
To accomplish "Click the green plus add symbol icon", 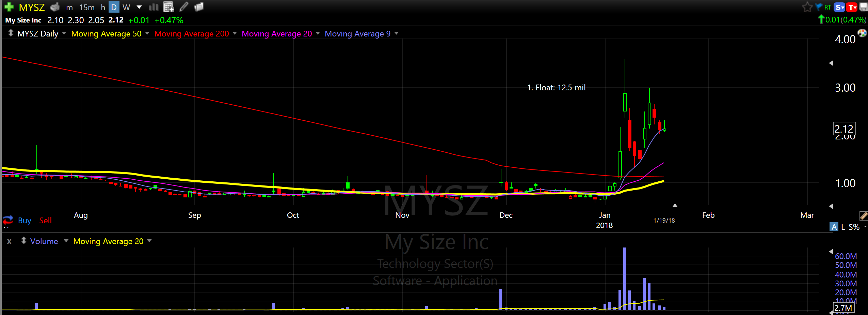I will 9,7.
